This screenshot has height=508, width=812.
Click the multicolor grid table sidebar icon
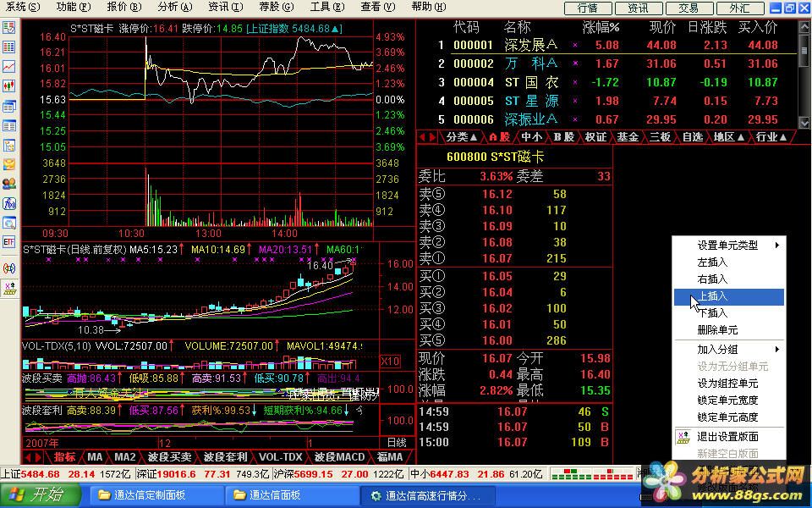8,47
